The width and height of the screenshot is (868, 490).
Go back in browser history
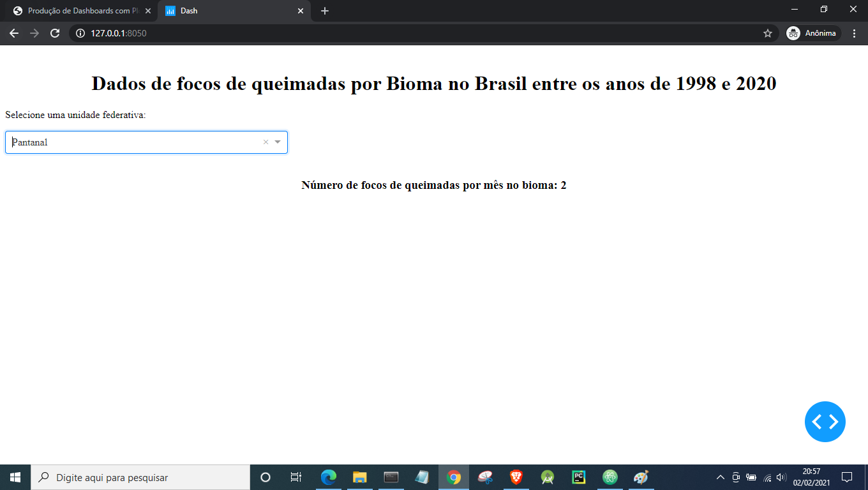(x=14, y=33)
